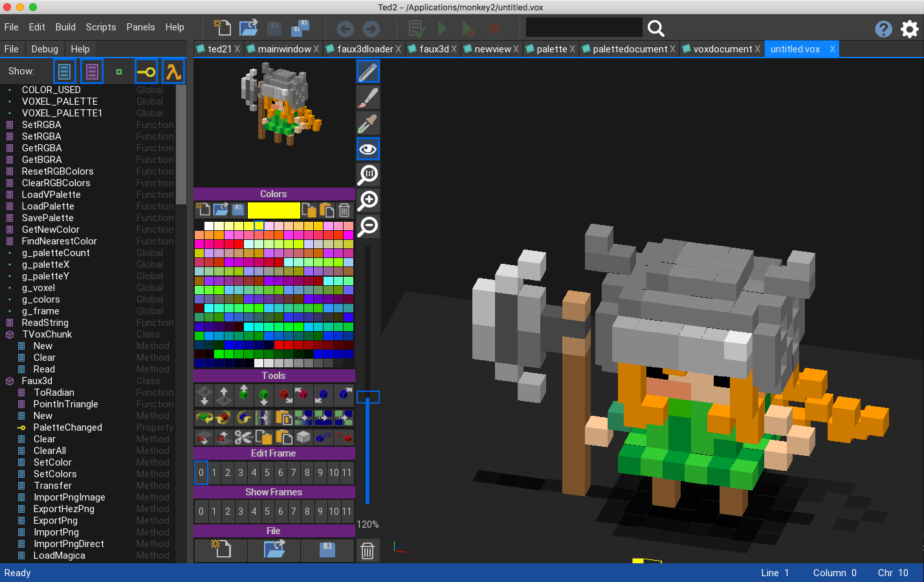This screenshot has height=582, width=924.
Task: Select the LoadMagica method in the list
Action: pyautogui.click(x=59, y=555)
